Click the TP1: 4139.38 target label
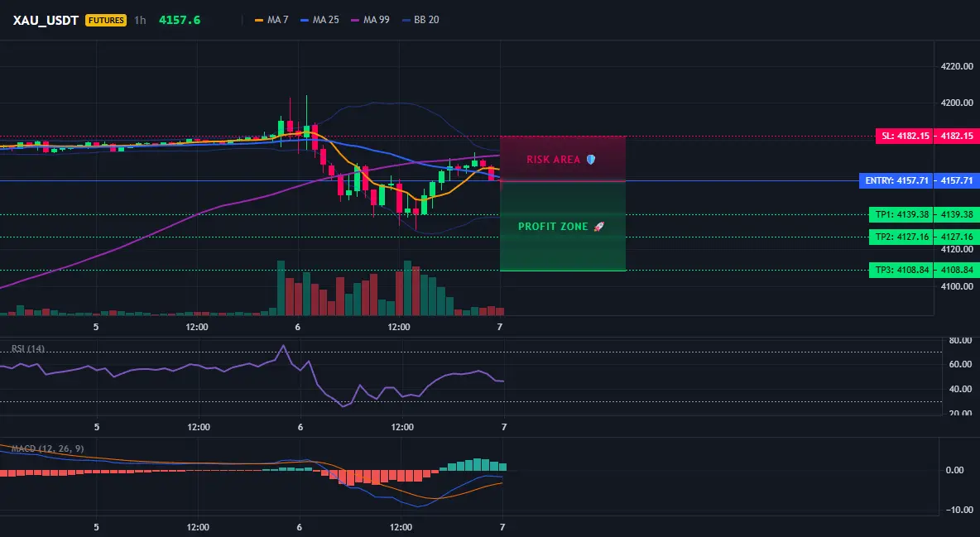 (901, 214)
